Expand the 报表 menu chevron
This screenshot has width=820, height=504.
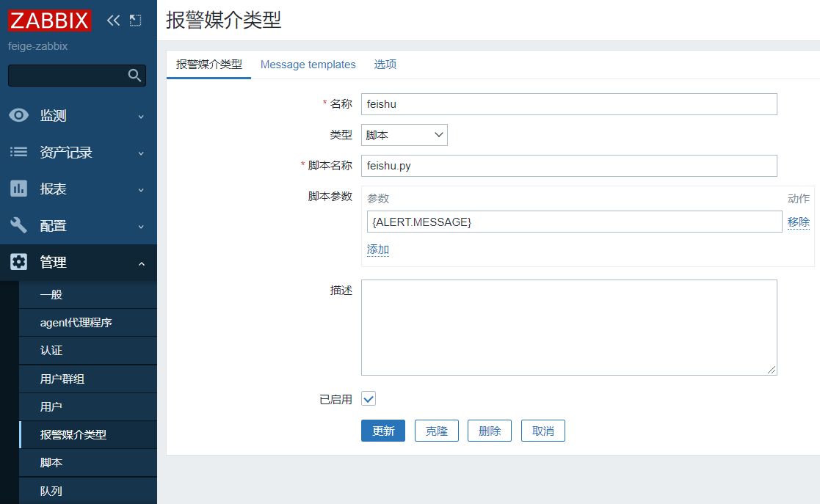click(141, 190)
